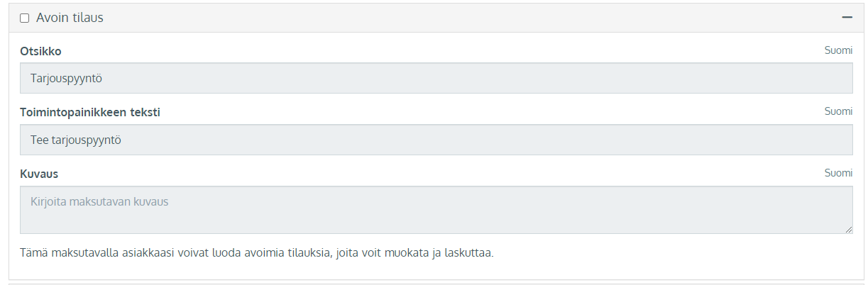868x285 pixels.
Task: Click the empty lower area of the Kuvaus textarea
Action: coord(436,221)
